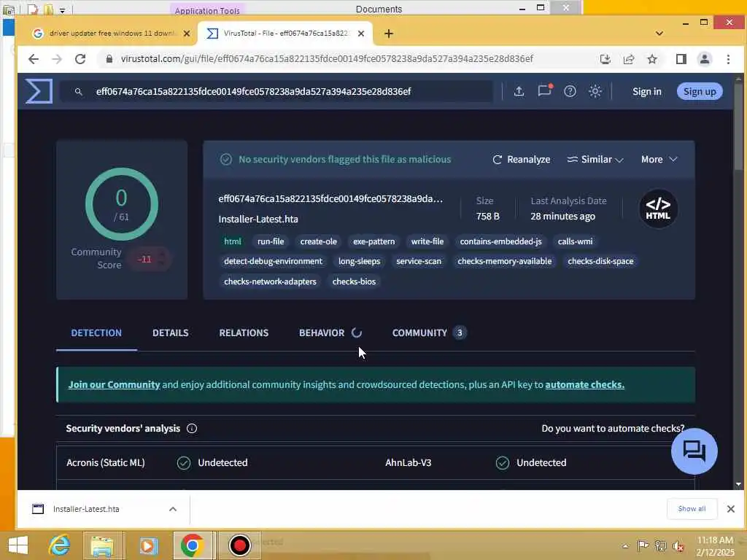Open the Windows Start button

[x=18, y=545]
